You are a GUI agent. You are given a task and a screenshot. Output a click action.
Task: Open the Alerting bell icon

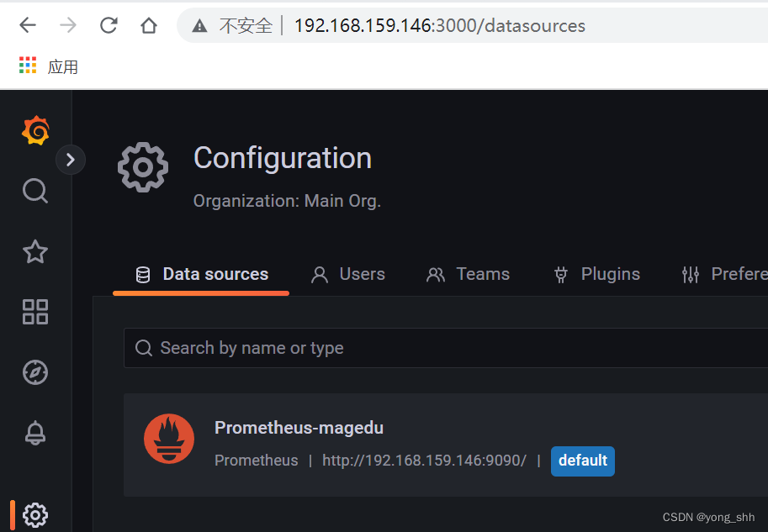(x=34, y=433)
